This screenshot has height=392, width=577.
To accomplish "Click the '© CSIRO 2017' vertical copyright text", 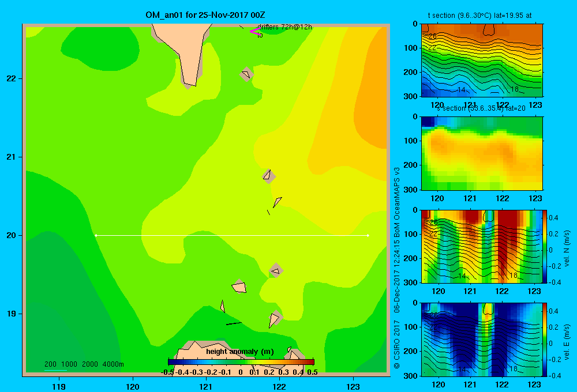I will [x=397, y=344].
